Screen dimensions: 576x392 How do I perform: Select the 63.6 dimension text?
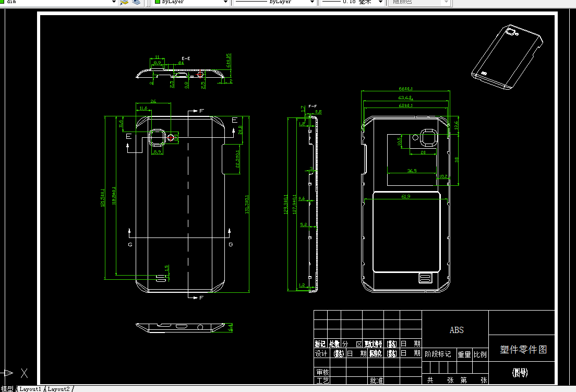click(x=405, y=98)
